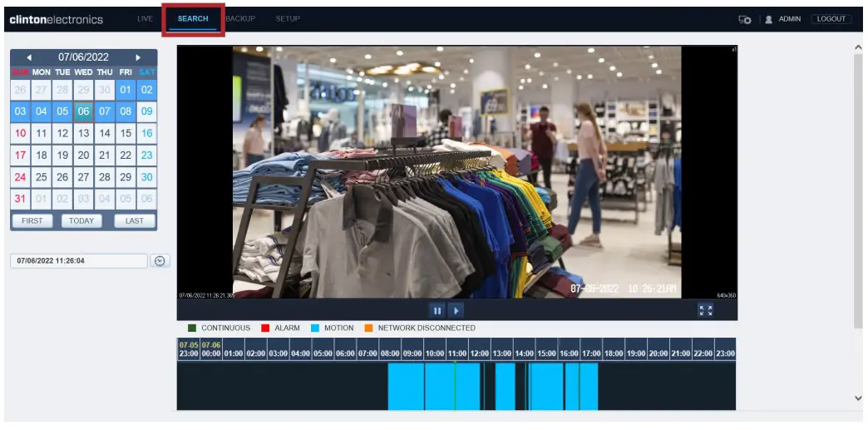The height and width of the screenshot is (430, 868).
Task: Select July 07 on the calendar
Action: coord(105,111)
